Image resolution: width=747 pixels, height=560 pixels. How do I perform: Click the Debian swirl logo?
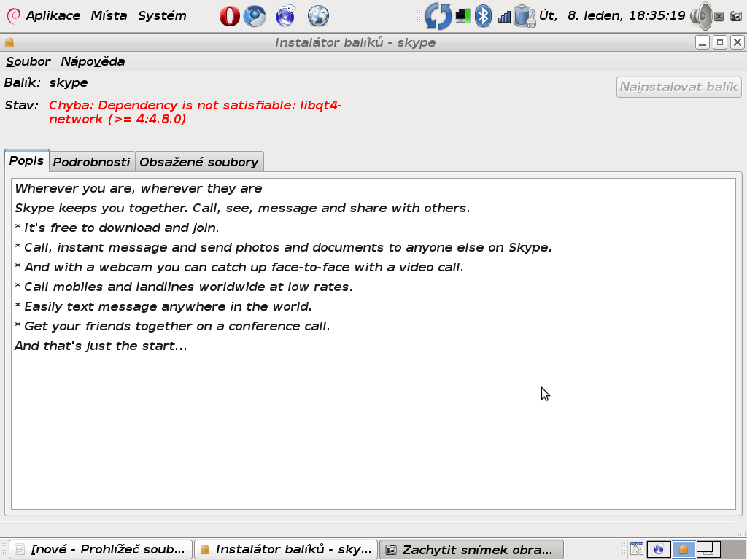click(13, 16)
